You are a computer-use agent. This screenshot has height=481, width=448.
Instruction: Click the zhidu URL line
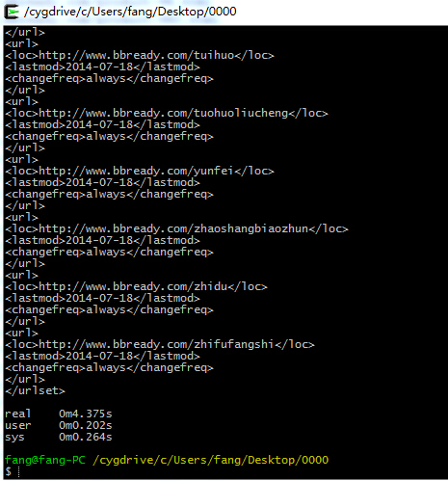(136, 286)
